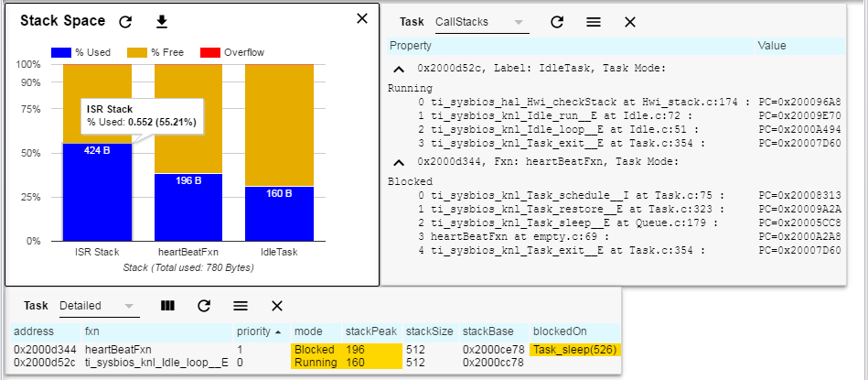The width and height of the screenshot is (868, 380).
Task: Select the heartBeatFxn blue bar segment
Action: point(188,207)
